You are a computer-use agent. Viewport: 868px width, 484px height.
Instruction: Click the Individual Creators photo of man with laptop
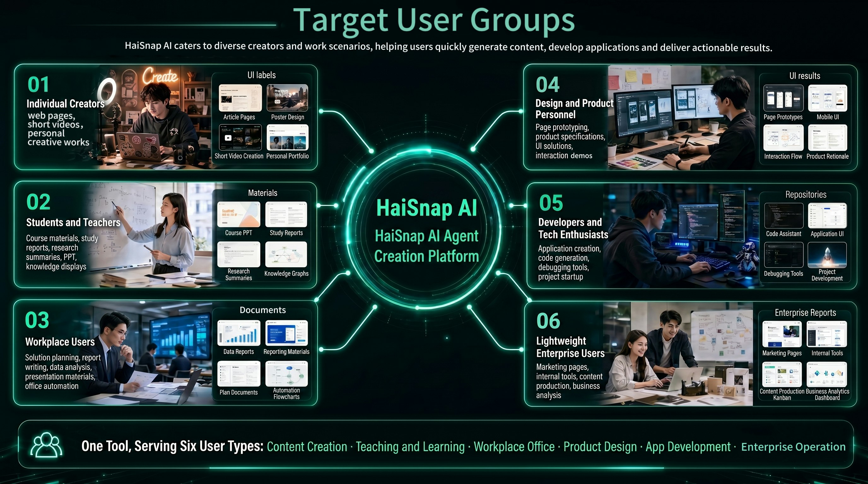[x=155, y=117]
